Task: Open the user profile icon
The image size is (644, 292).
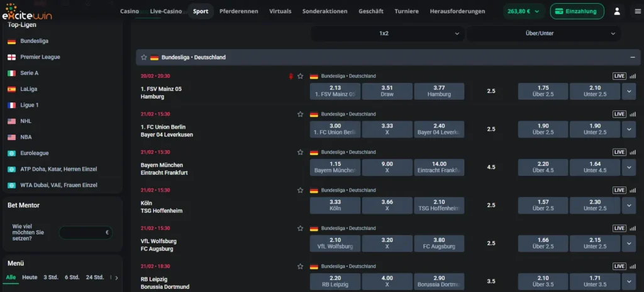Action: point(617,11)
